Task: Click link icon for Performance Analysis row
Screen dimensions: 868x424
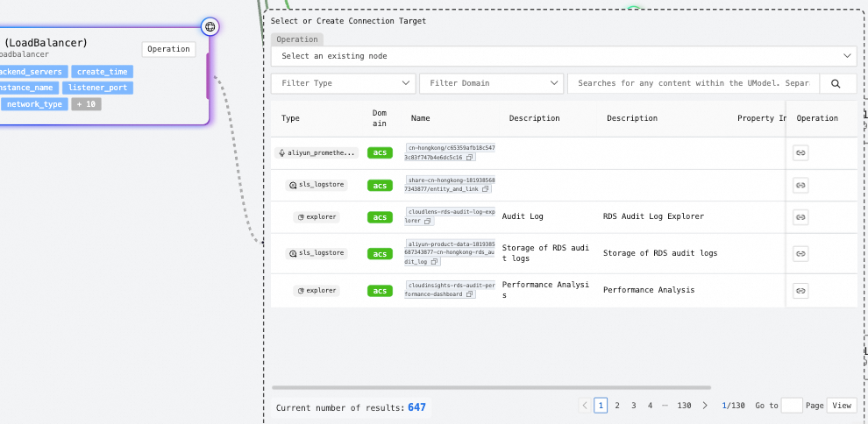Action: 800,290
